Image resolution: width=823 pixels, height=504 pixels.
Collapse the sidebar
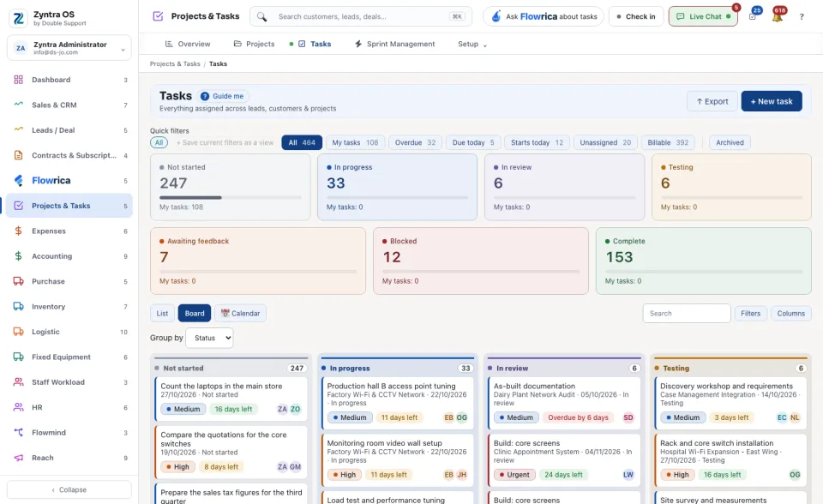69,489
